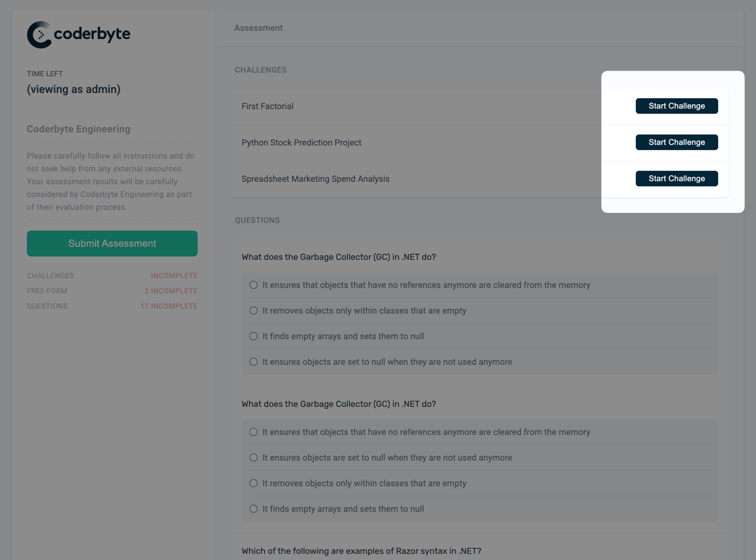Pick 'finds empty arrays' option in first GC question
The image size is (756, 560).
(254, 336)
